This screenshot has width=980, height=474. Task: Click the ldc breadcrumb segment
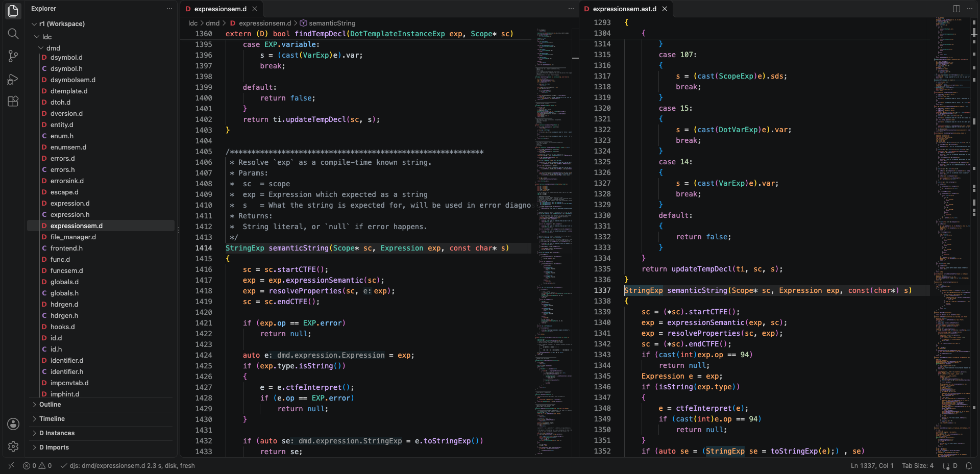(x=193, y=23)
